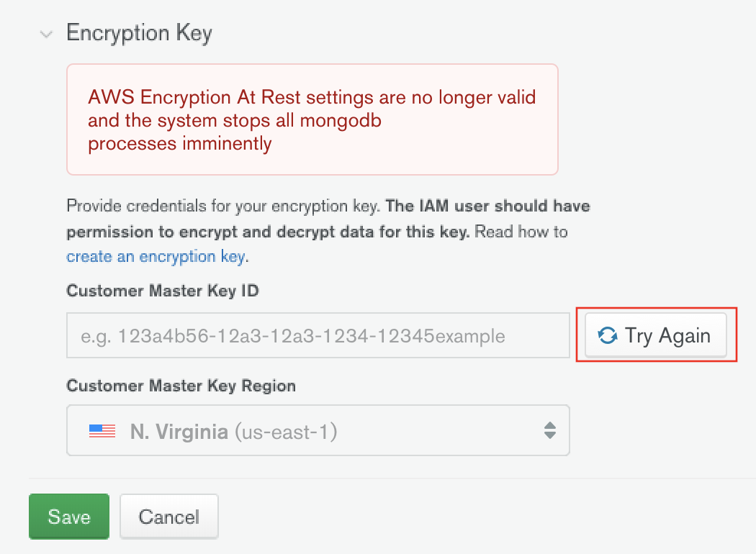Screen dimensions: 756x554
Task: Click the US flag icon in region selector
Action: pos(101,430)
